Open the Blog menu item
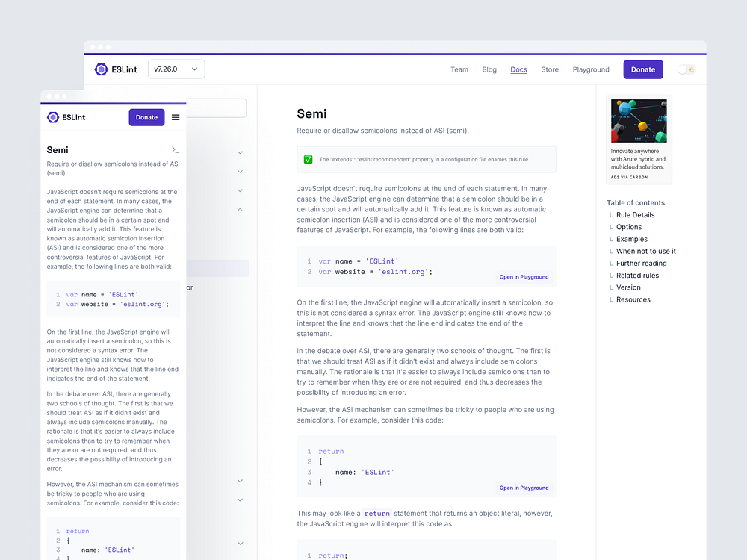 coord(489,69)
